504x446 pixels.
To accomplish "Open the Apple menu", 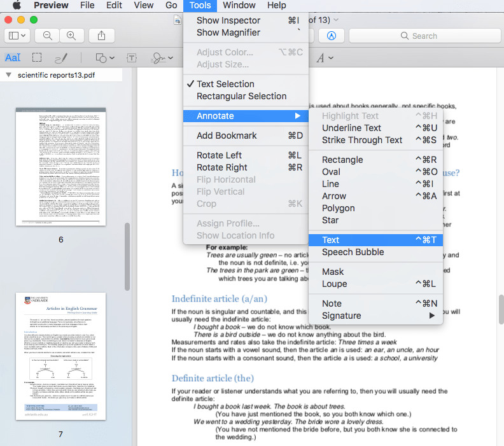I will [x=17, y=6].
